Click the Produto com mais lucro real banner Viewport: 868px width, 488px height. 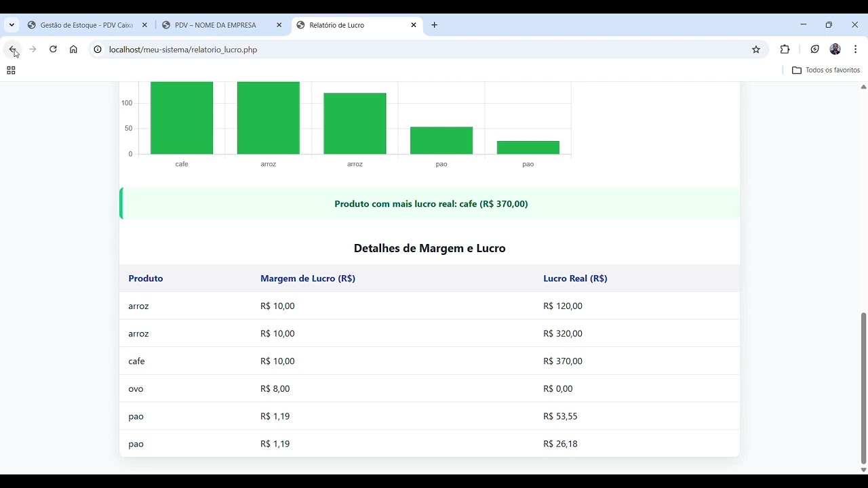[430, 203]
